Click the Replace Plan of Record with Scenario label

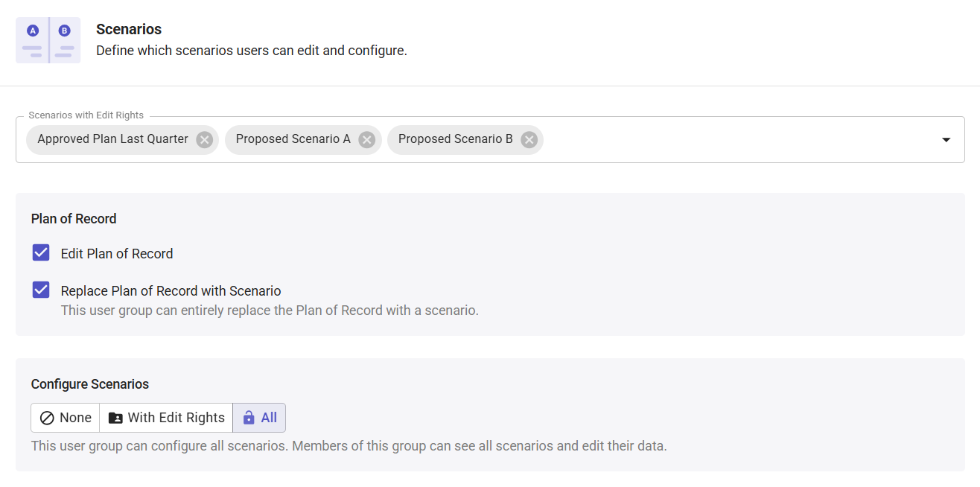point(171,291)
